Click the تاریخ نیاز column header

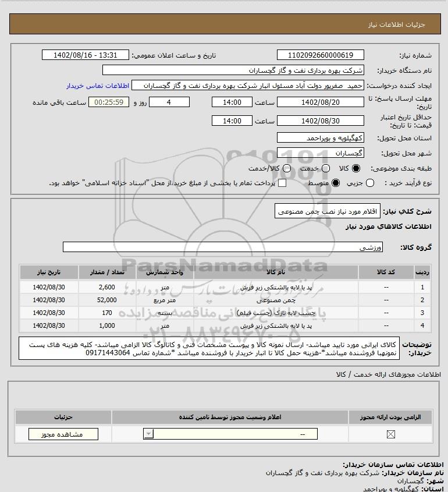tap(49, 272)
